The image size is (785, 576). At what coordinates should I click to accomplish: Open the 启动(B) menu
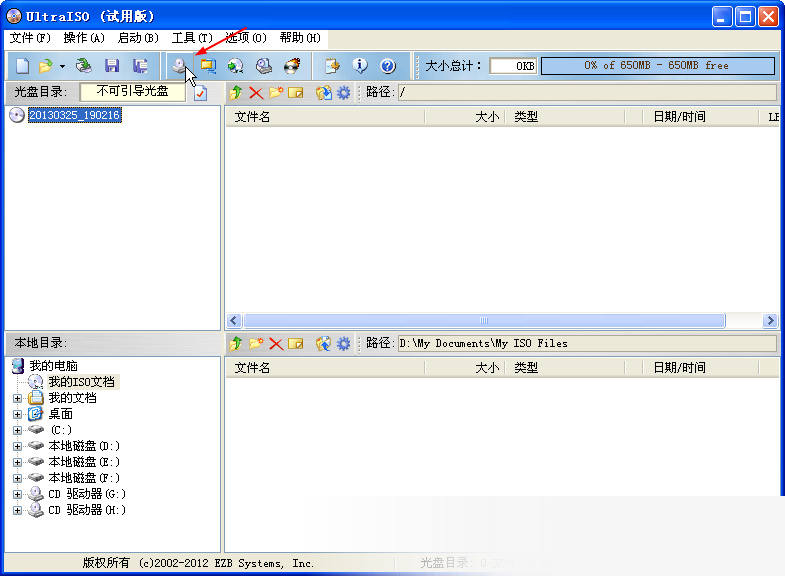pos(138,38)
